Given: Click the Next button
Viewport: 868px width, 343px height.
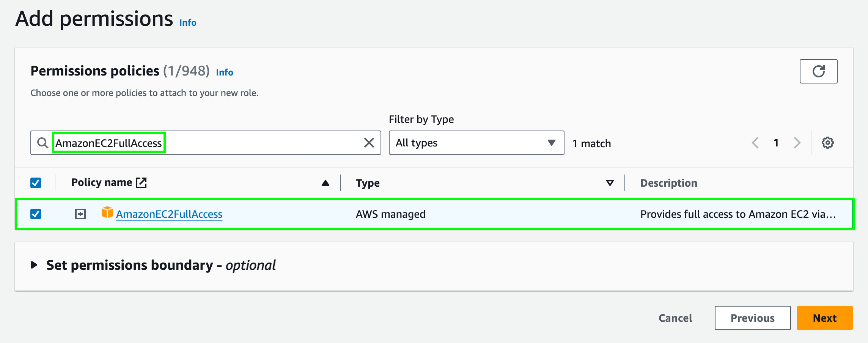Looking at the screenshot, I should [x=825, y=318].
